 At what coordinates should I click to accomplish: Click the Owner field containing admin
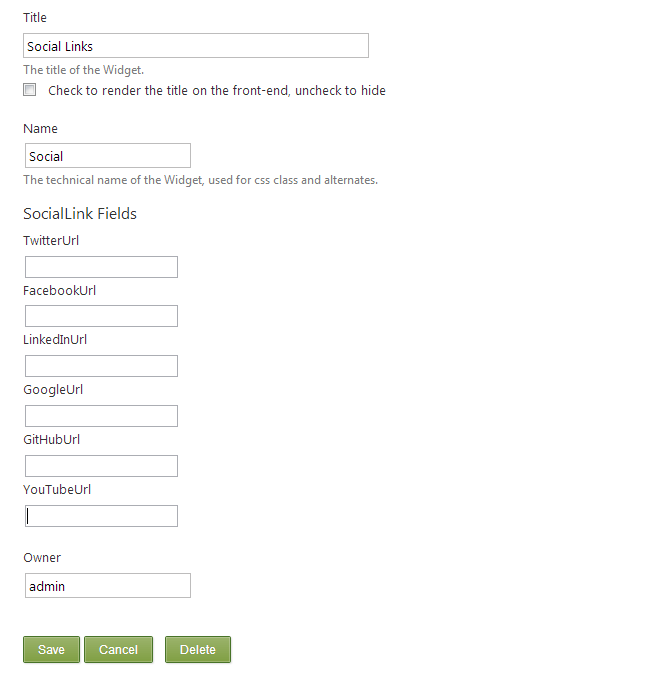point(107,586)
